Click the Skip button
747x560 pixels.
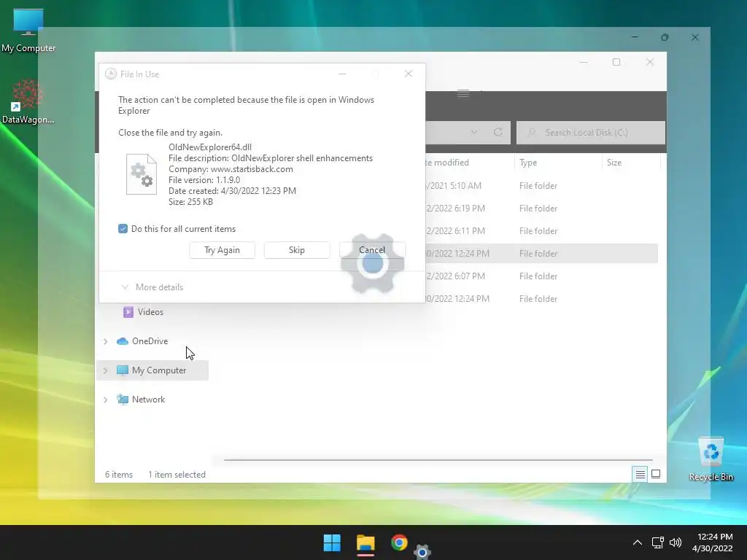296,250
